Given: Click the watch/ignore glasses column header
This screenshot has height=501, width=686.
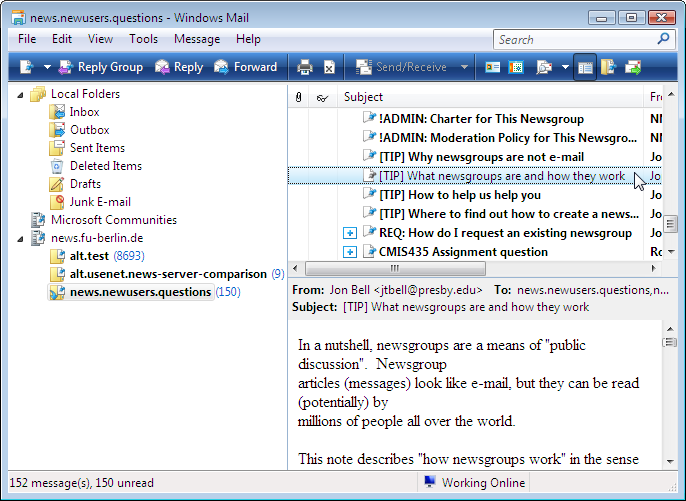Looking at the screenshot, I should [322, 97].
